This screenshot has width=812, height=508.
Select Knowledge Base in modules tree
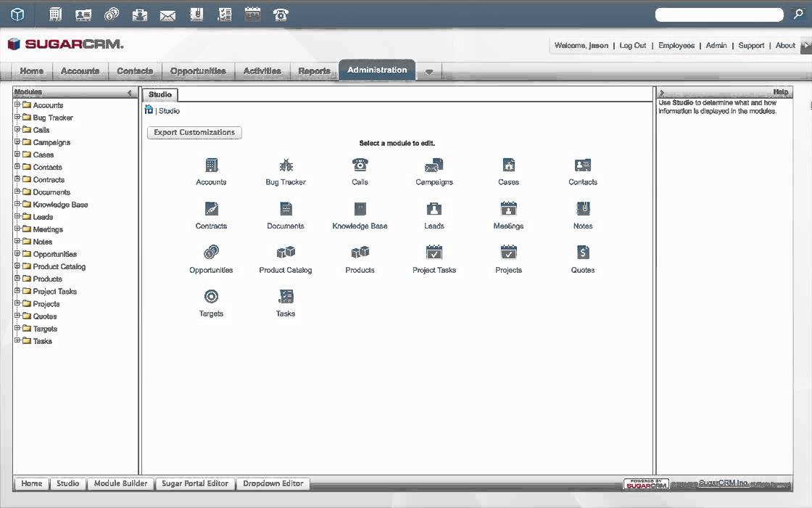(60, 204)
